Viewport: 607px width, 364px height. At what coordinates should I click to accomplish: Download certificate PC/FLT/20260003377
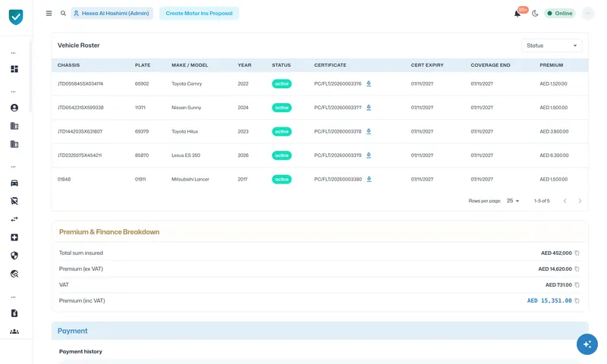point(369,108)
